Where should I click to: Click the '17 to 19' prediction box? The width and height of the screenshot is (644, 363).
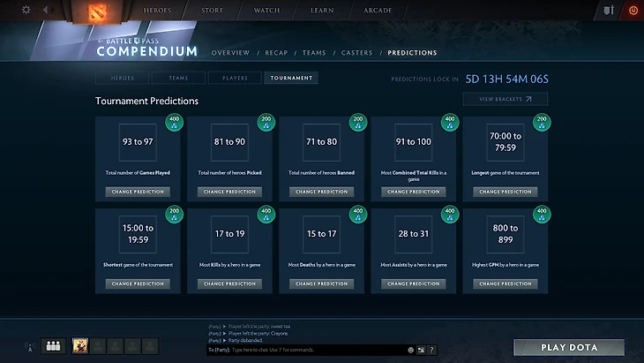click(x=229, y=234)
